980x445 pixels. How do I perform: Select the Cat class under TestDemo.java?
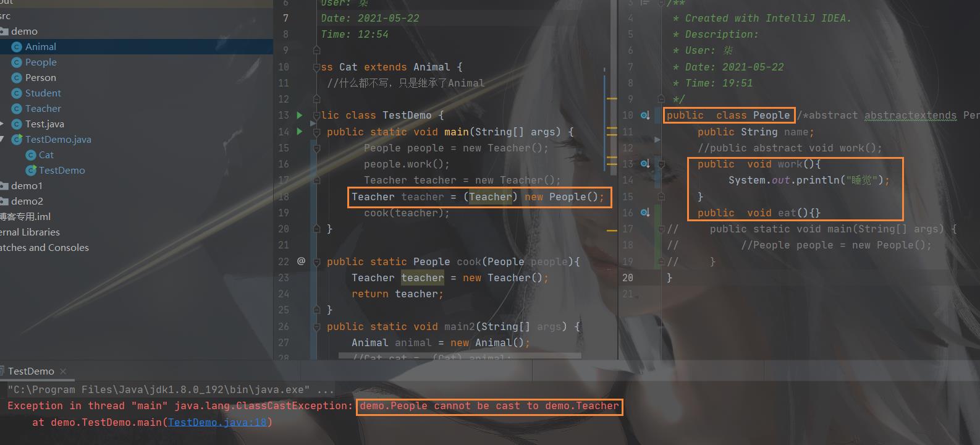46,155
